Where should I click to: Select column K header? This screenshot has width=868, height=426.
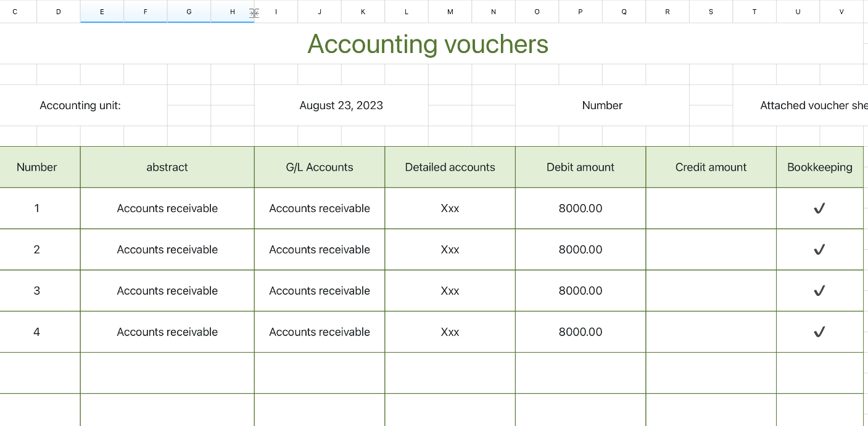(x=363, y=12)
